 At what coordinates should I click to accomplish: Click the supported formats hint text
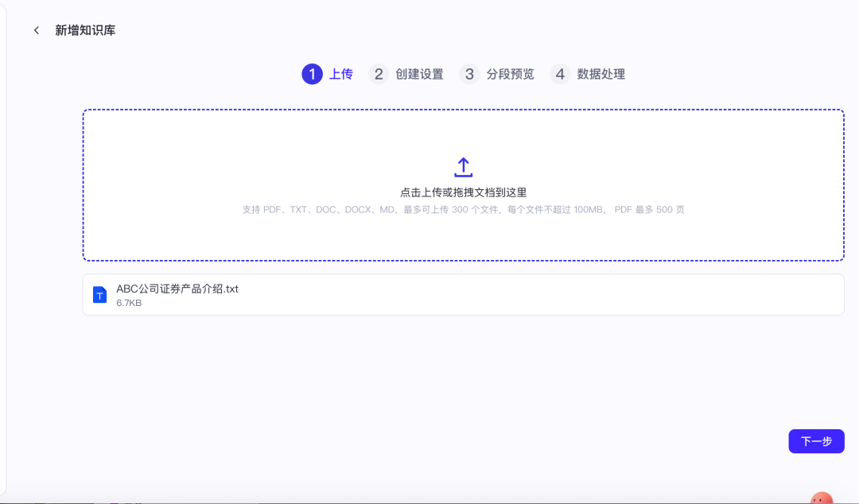[463, 210]
